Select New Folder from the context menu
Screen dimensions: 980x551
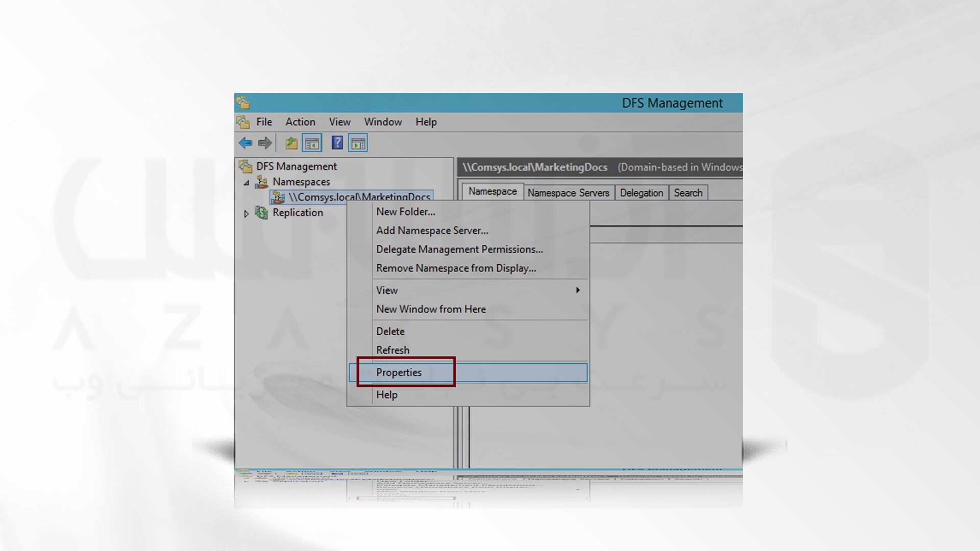(405, 211)
